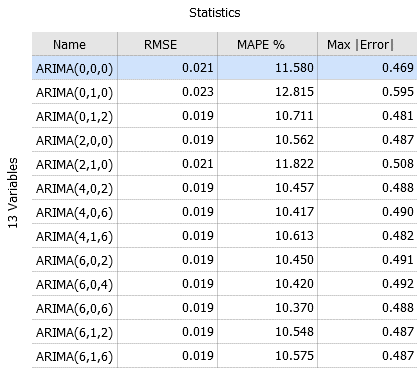Click MAPE value 11.580

tap(294, 68)
